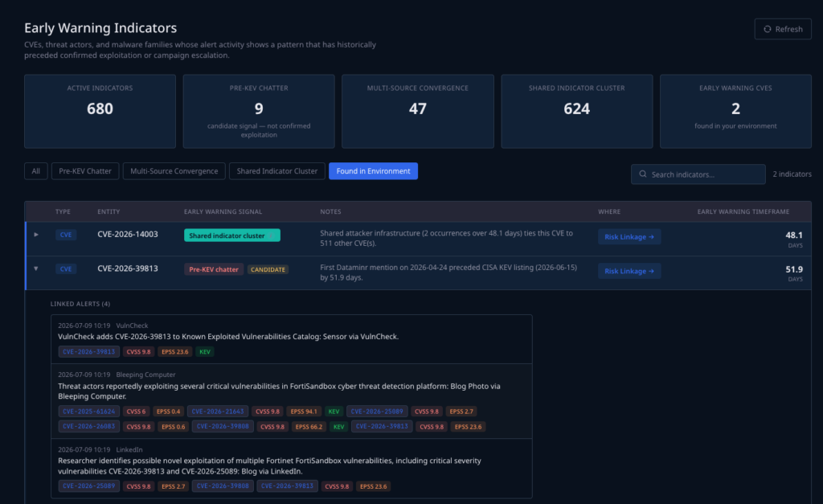The image size is (823, 504).
Task: Click CVE-2026-39808 tag in the LinkedIn alert
Action: click(x=223, y=486)
